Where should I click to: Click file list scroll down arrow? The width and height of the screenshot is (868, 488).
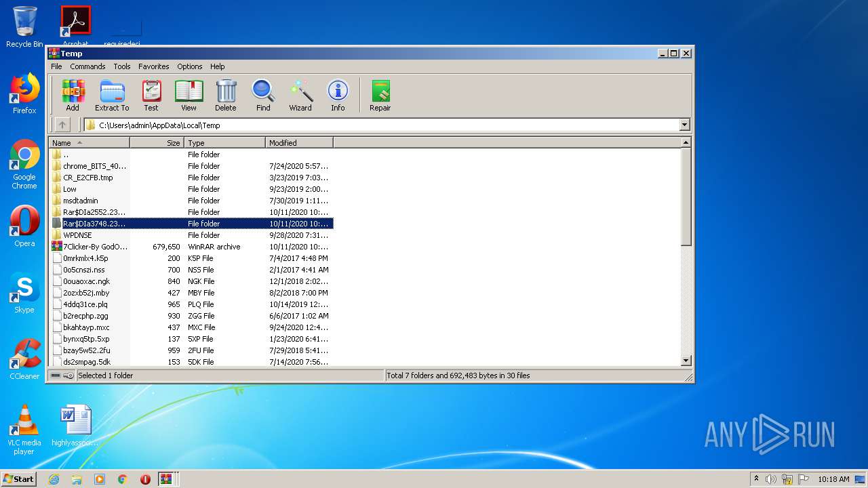pos(686,361)
